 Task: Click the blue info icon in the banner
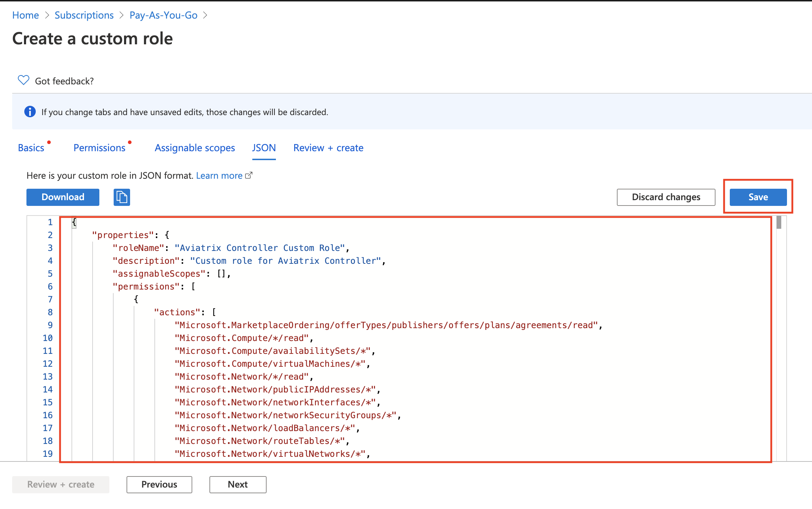[x=30, y=112]
